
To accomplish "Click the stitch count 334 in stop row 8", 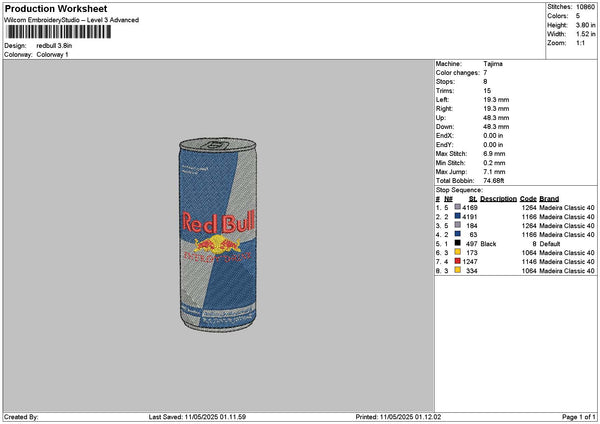I will point(472,271).
